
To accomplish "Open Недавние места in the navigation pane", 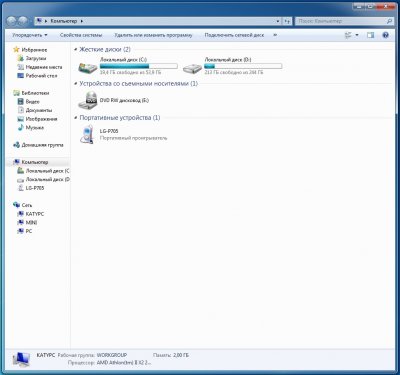I will [x=44, y=67].
